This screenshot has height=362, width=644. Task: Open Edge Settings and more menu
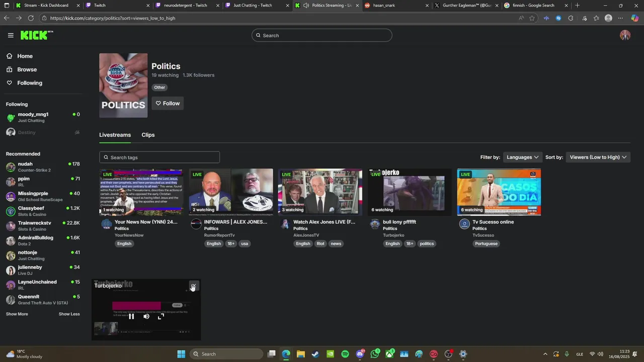tap(620, 18)
